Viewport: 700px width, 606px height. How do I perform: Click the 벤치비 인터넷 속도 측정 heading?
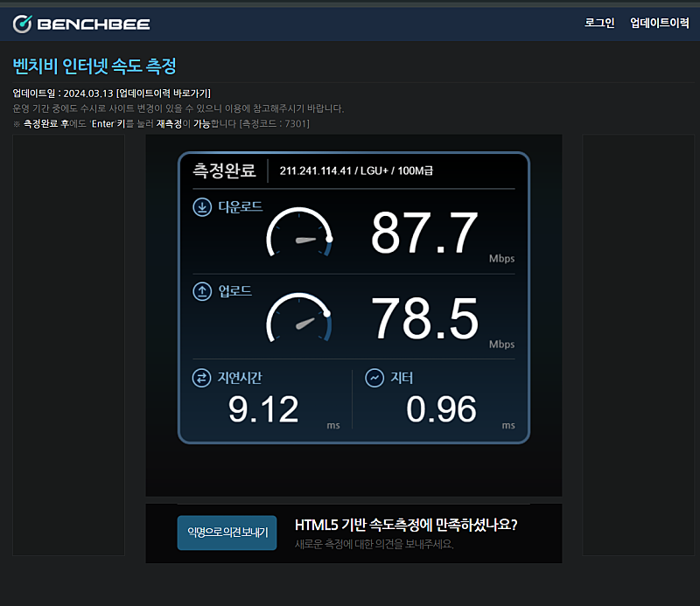coord(94,66)
